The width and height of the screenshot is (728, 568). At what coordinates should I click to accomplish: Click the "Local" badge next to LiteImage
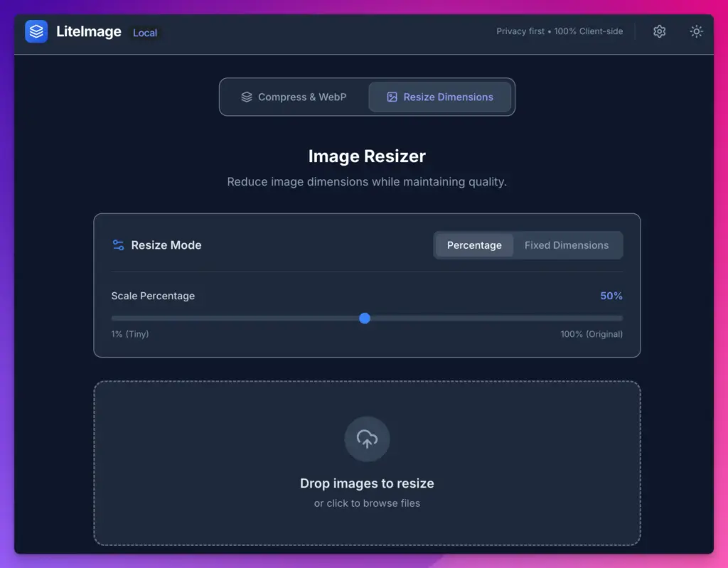[145, 33]
